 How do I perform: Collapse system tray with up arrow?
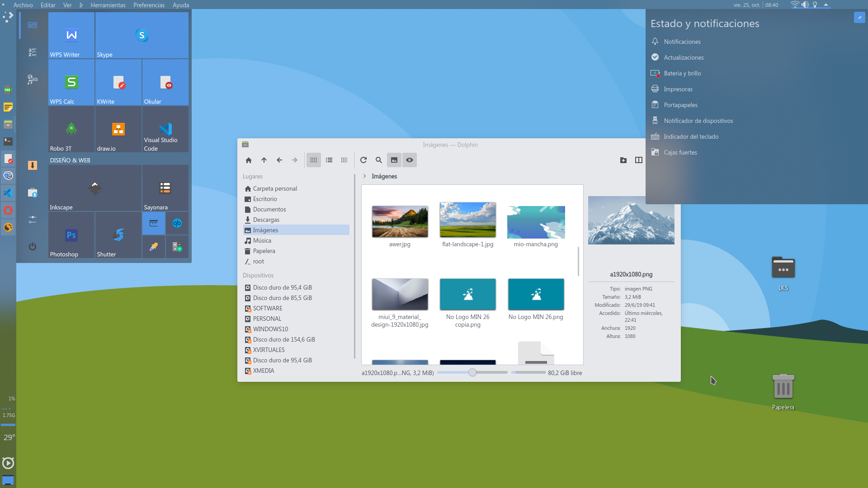click(x=826, y=5)
